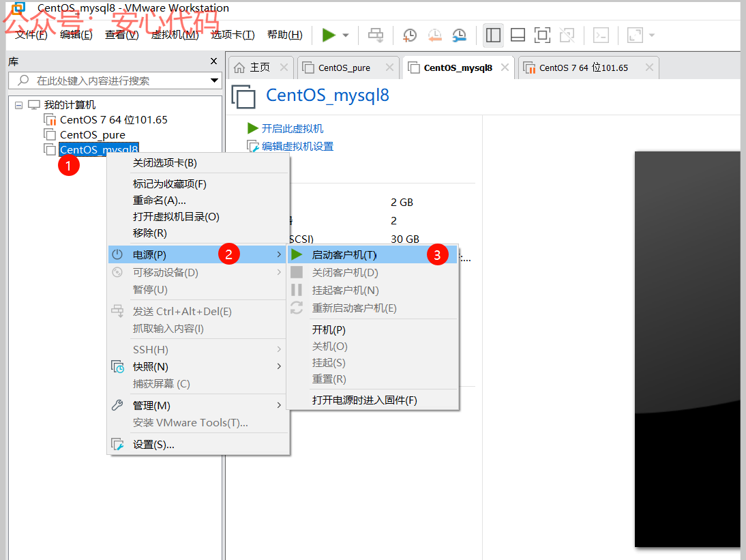Open the snapshot manager toolbar icon
The height and width of the screenshot is (560, 746).
click(x=459, y=35)
